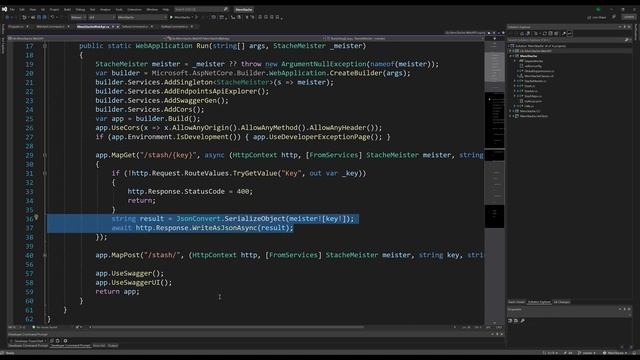Viewport: 640px width, 360px height.
Task: Pin the active MeisterStacheWebApi.cs tab
Action: pyautogui.click(x=113, y=27)
